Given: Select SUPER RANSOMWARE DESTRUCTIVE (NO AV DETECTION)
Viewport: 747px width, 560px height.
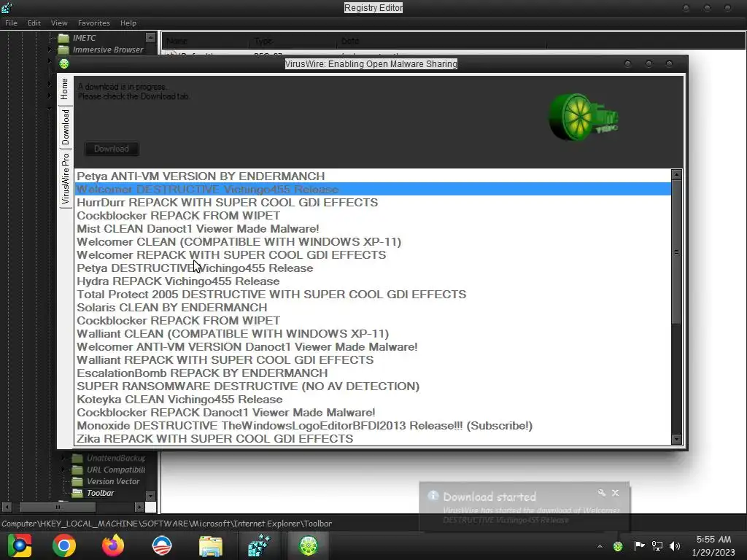Looking at the screenshot, I should pos(373,386).
